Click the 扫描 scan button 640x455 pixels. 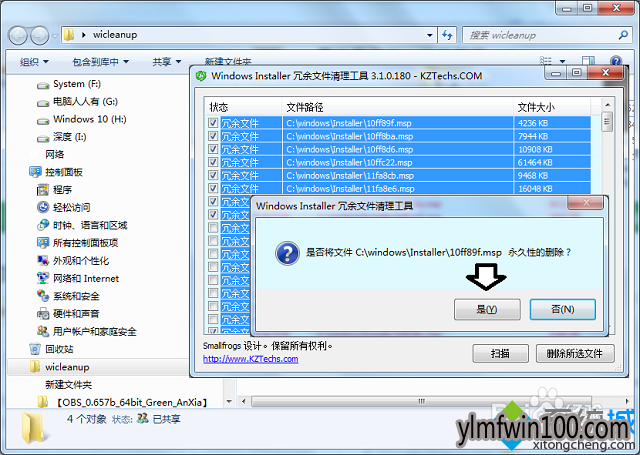(x=500, y=353)
